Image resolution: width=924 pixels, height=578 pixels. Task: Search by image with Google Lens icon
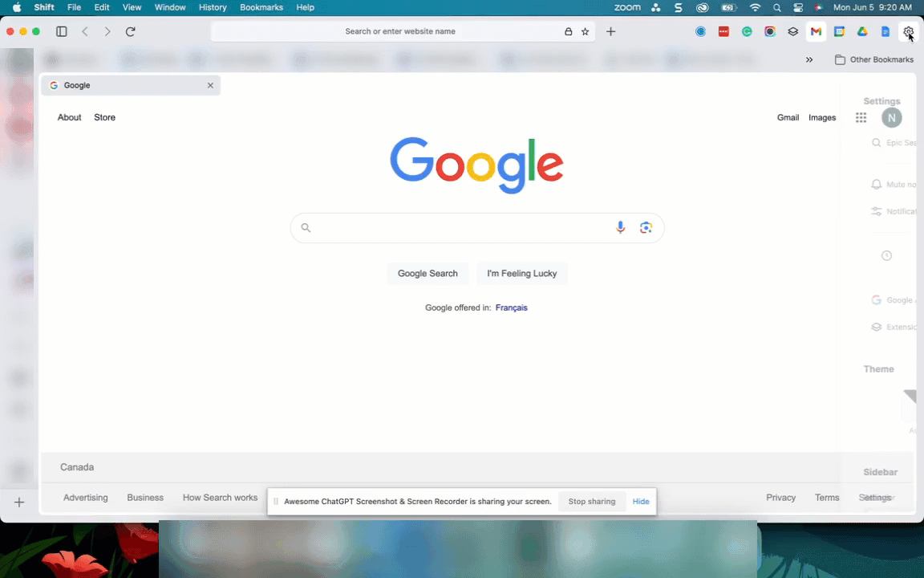[646, 228]
